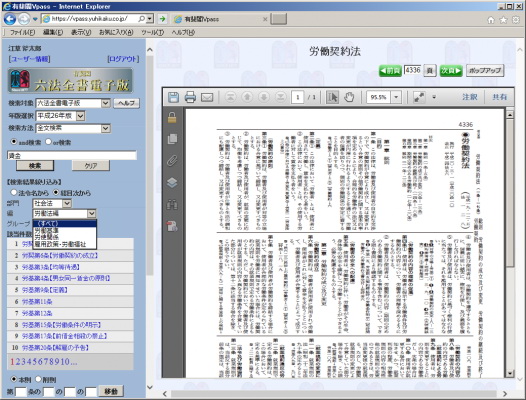Click green 前頁 previous page button
This screenshot has width=526, height=400.
coord(390,70)
